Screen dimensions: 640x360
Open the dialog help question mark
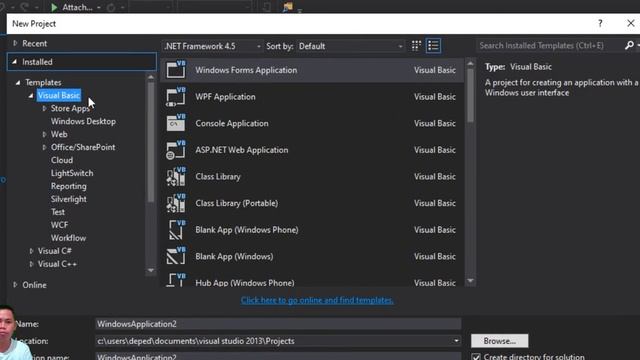click(600, 24)
